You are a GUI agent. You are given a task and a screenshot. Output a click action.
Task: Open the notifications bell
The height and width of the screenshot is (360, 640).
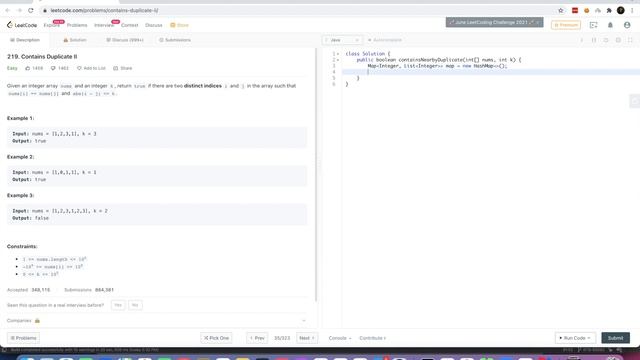click(610, 25)
